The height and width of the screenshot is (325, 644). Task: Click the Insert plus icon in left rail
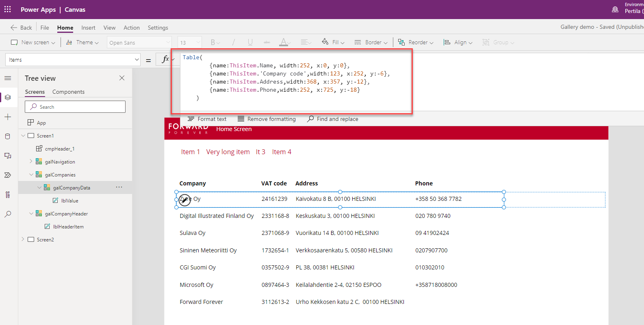pyautogui.click(x=8, y=117)
